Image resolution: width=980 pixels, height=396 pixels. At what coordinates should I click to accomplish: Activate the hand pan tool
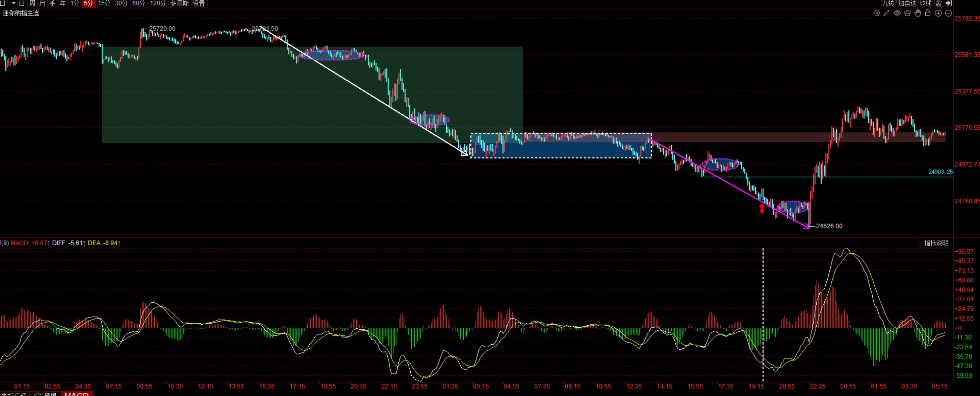point(917,13)
